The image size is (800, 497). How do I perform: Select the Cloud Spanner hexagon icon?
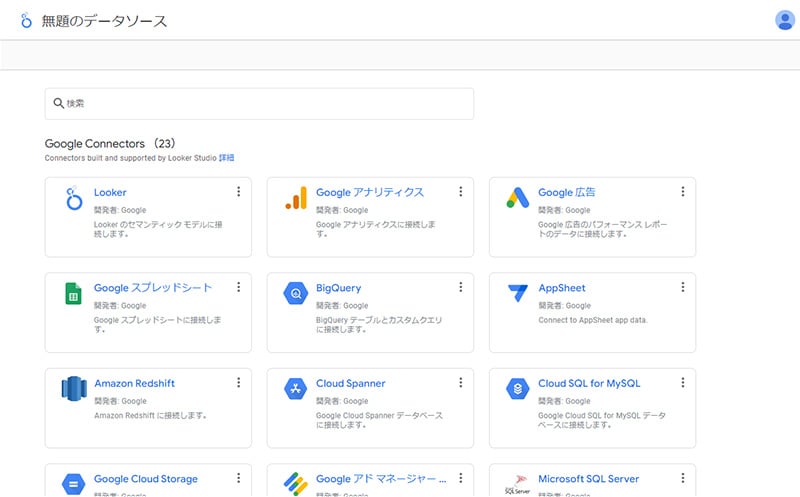(x=296, y=389)
